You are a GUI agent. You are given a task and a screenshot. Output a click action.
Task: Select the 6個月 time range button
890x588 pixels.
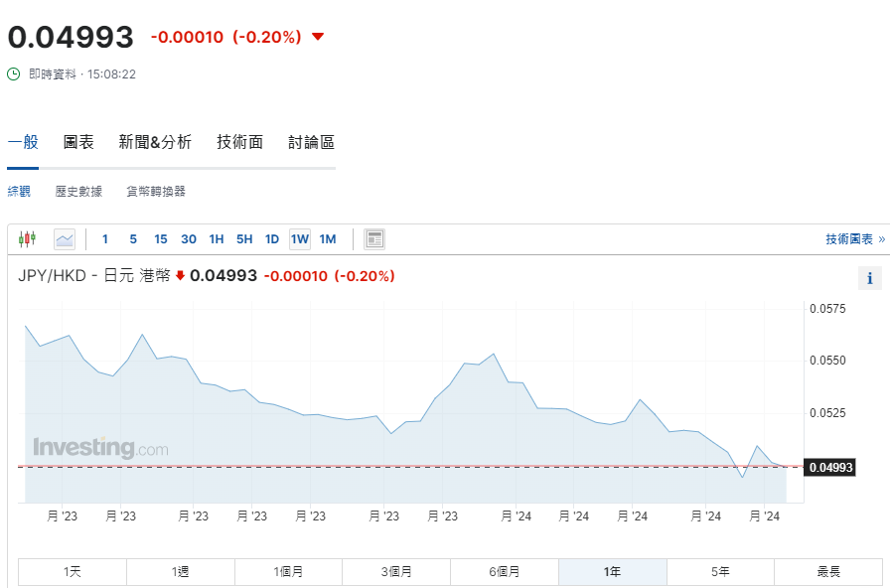[x=504, y=572]
